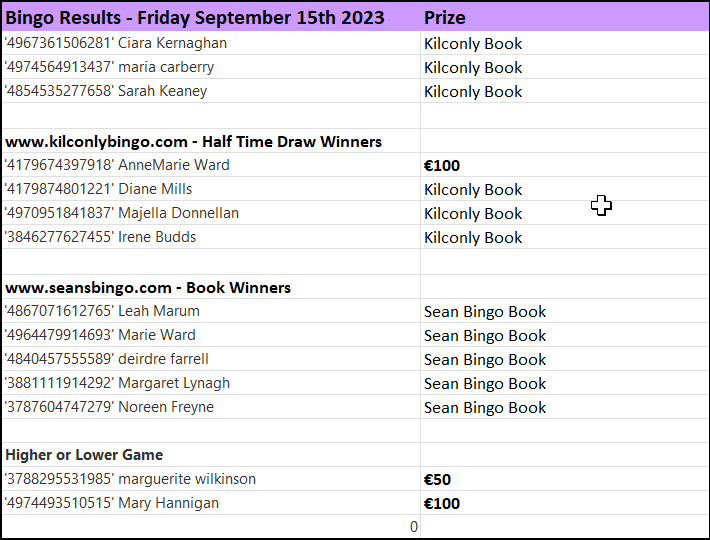
Task: Select the deirdre farrell cell
Action: pyautogui.click(x=211, y=359)
